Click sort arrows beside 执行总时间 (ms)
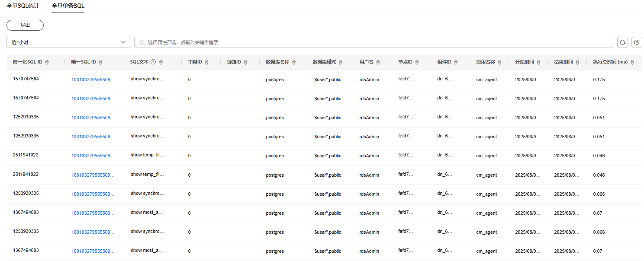The image size is (644, 261). (x=632, y=62)
